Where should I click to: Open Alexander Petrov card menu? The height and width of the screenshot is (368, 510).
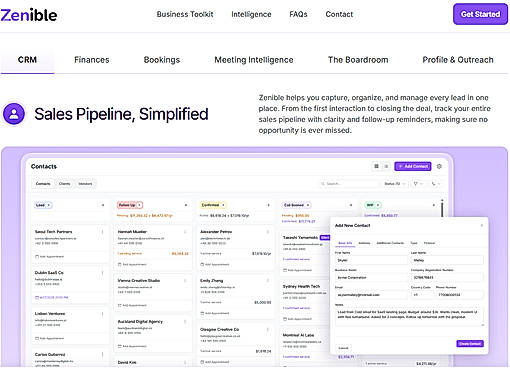click(268, 232)
